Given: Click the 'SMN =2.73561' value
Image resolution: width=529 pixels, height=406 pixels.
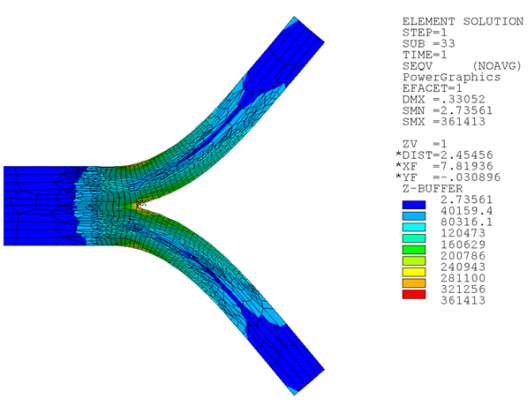Looking at the screenshot, I should (447, 111).
